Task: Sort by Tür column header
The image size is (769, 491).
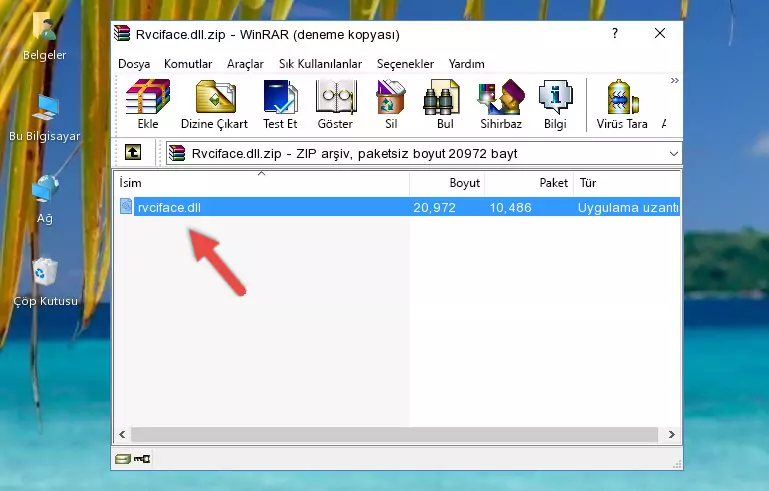Action: tap(627, 183)
